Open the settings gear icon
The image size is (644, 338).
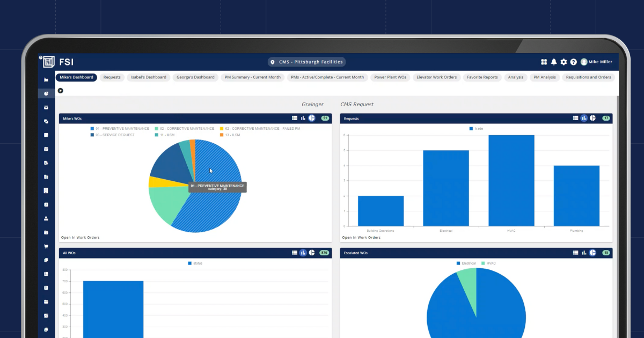563,62
